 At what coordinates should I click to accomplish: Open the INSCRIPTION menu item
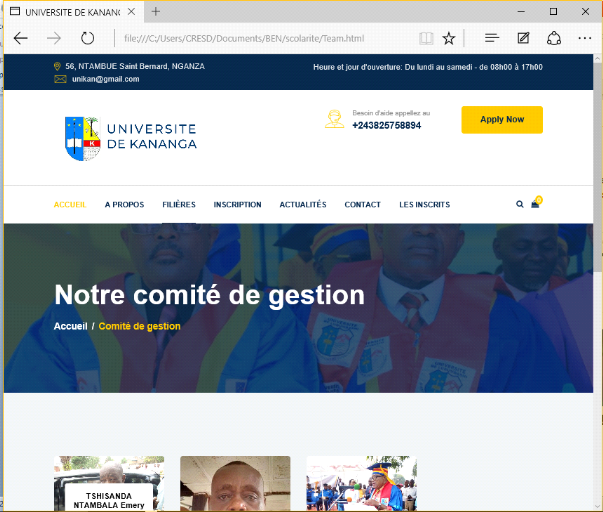pos(237,205)
